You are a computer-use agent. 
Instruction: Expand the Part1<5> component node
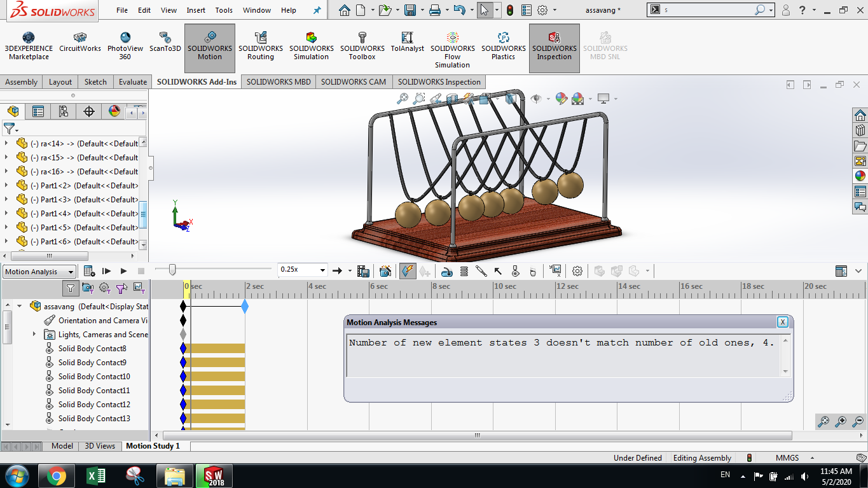pyautogui.click(x=6, y=227)
